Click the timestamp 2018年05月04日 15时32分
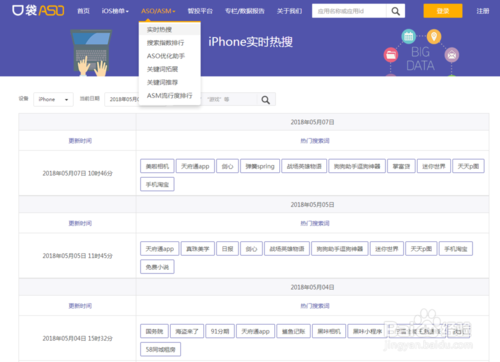 click(x=77, y=338)
